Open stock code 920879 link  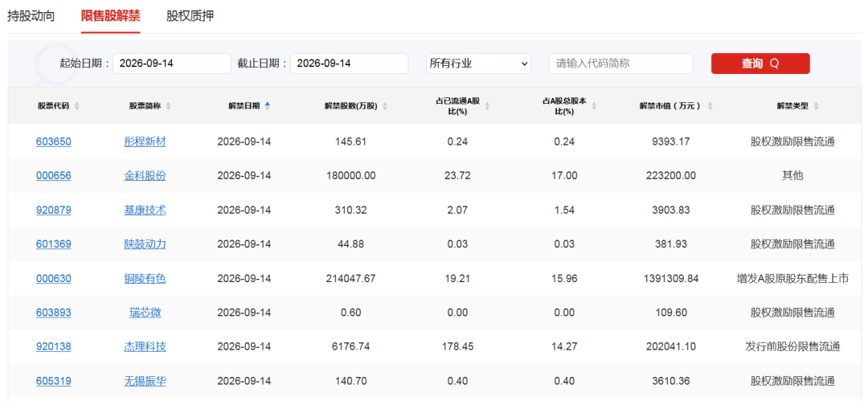tap(54, 210)
